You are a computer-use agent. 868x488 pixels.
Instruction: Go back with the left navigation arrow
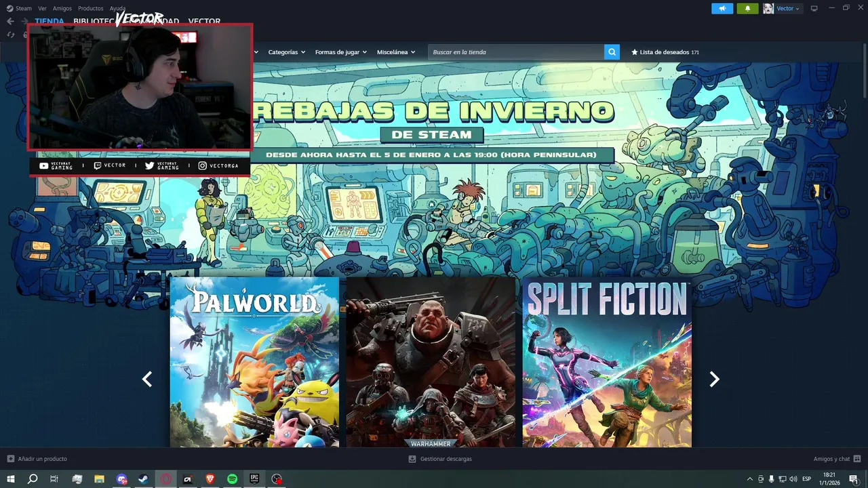pos(10,21)
